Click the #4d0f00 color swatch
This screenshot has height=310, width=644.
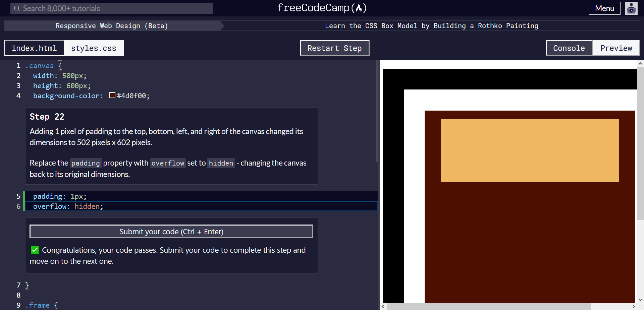(112, 95)
